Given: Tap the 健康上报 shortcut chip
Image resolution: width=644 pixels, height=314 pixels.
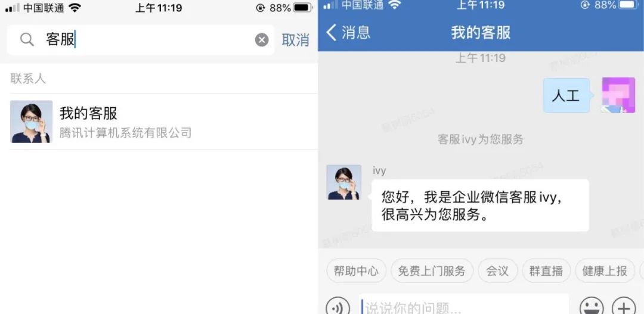Looking at the screenshot, I should (605, 271).
